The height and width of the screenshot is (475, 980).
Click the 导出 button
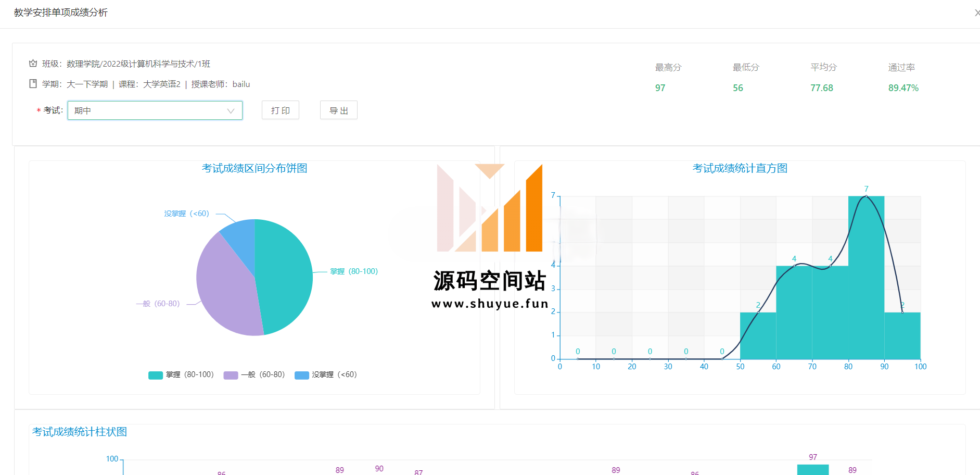click(x=339, y=110)
